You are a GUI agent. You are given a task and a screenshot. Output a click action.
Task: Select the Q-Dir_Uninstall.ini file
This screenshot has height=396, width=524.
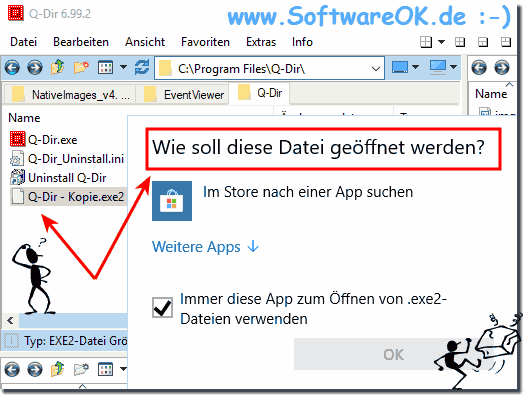[x=67, y=159]
